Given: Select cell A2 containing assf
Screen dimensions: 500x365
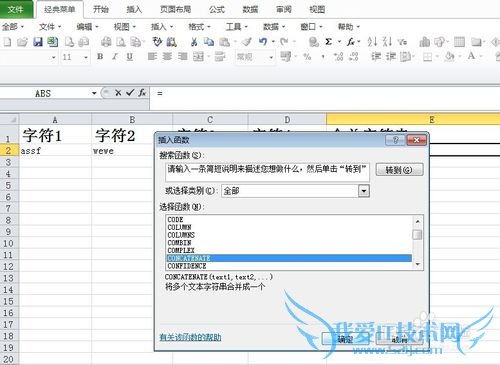Looking at the screenshot, I should click(55, 151).
